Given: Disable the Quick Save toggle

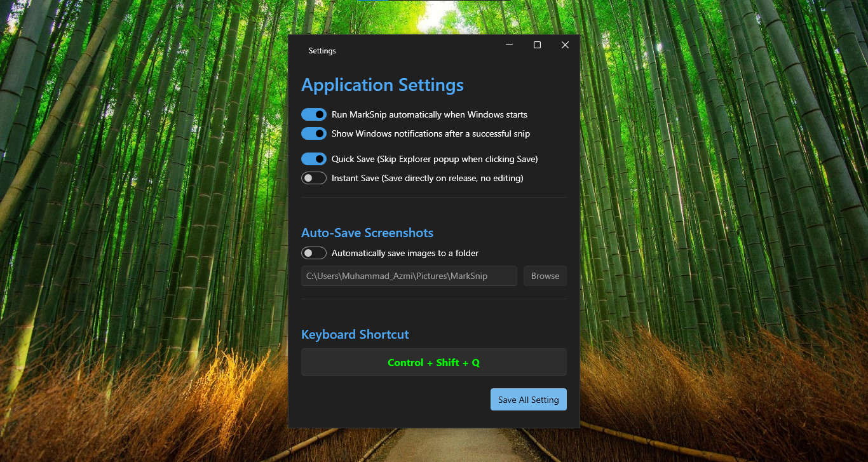Looking at the screenshot, I should point(314,159).
